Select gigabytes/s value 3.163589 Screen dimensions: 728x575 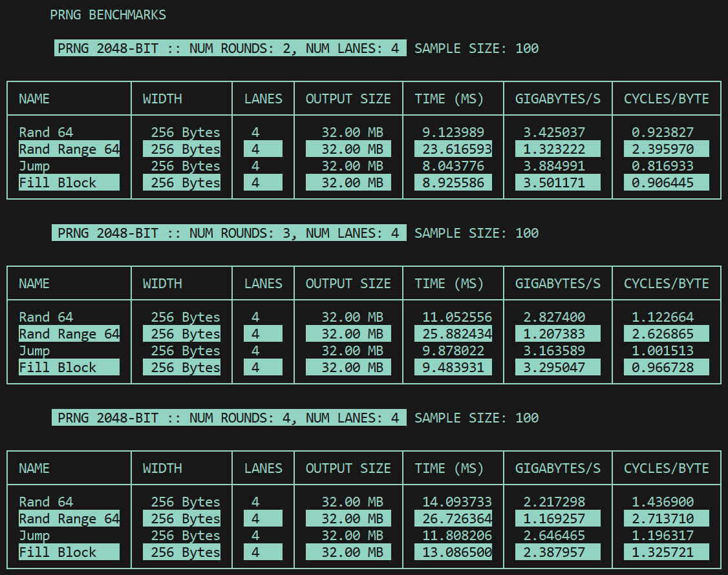[x=554, y=350]
